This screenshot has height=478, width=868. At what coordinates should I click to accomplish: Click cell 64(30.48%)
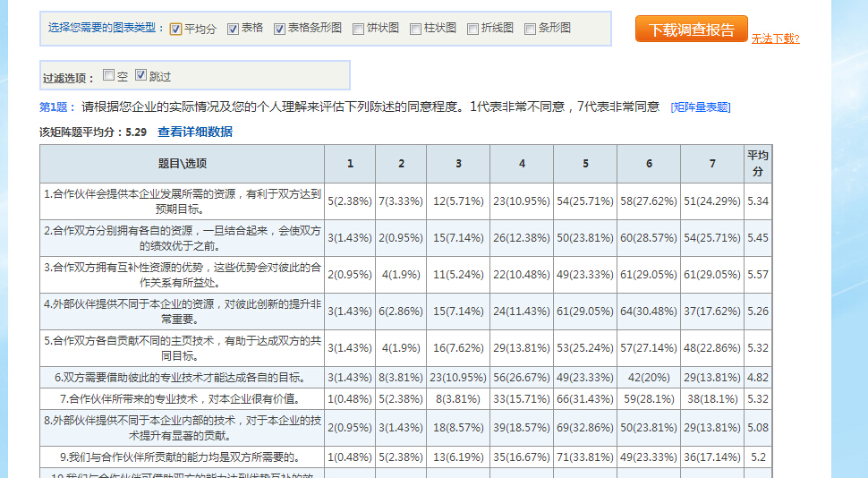point(648,312)
